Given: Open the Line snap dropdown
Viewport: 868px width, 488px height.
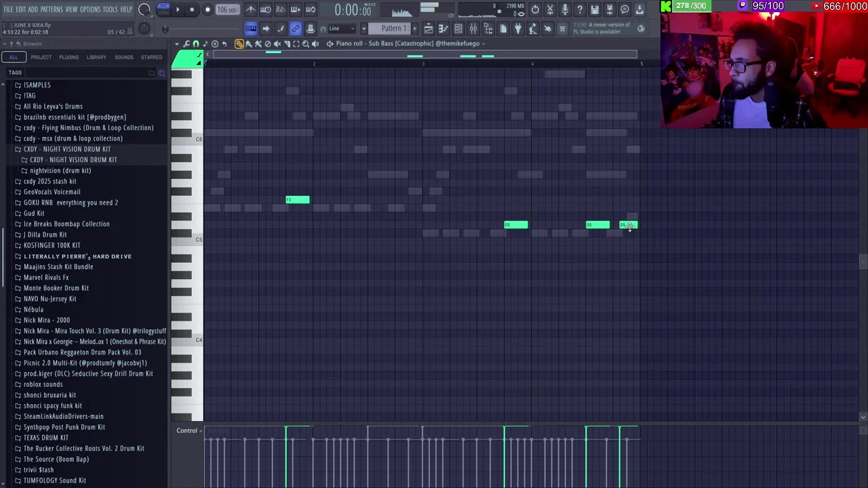Looking at the screenshot, I should coord(342,28).
